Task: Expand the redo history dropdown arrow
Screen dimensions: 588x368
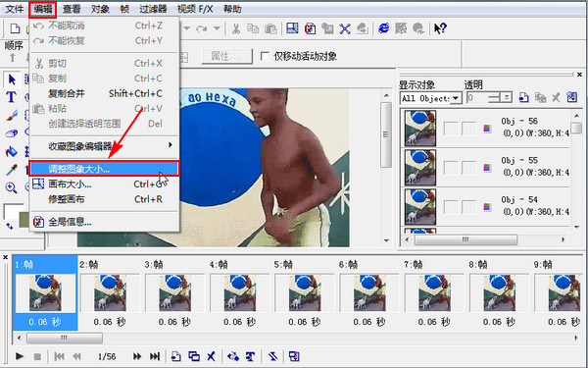Action: tap(217, 28)
